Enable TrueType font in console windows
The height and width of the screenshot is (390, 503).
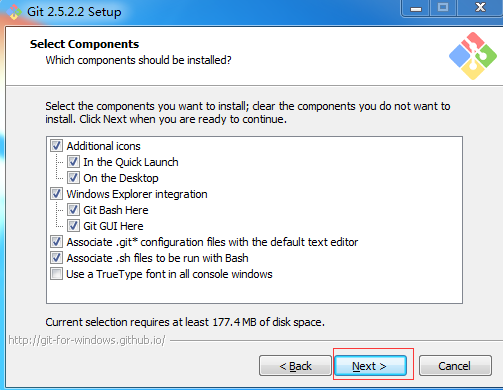click(x=56, y=274)
